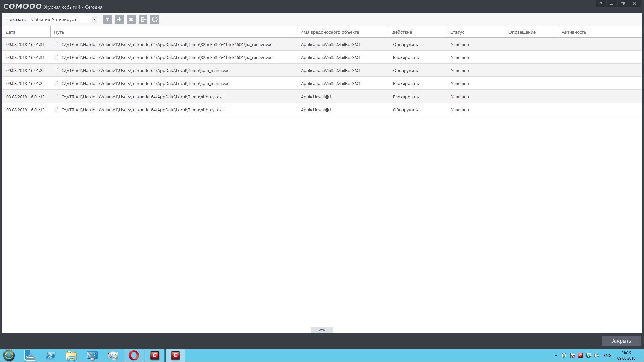The width and height of the screenshot is (644, 362).
Task: Refresh the event log with the circular arrows icon
Action: [155, 19]
